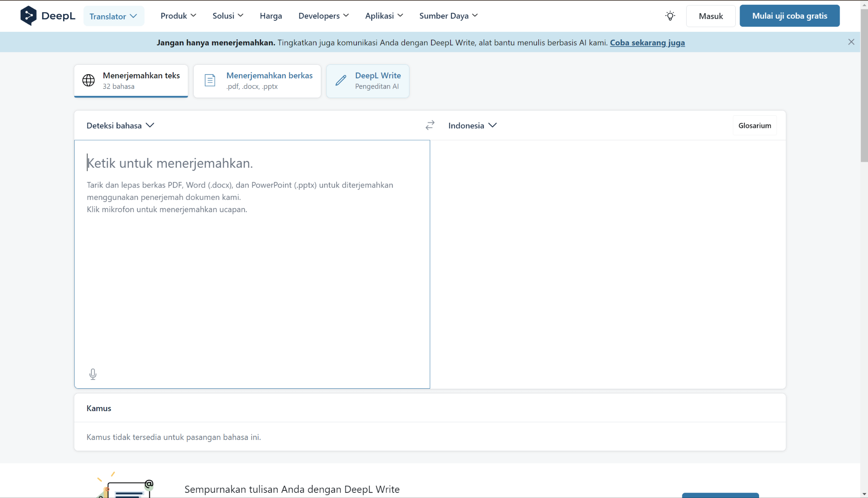Click Mulai uji coba gratis button
This screenshot has height=498, width=868.
click(789, 16)
